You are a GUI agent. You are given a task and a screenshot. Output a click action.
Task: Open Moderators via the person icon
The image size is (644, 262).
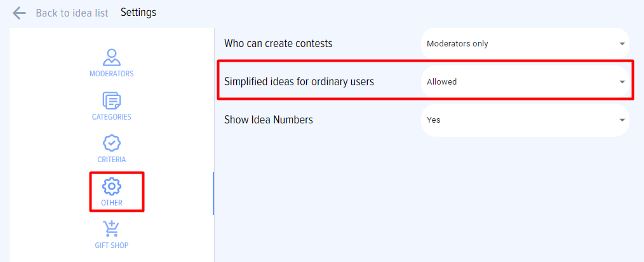111,57
